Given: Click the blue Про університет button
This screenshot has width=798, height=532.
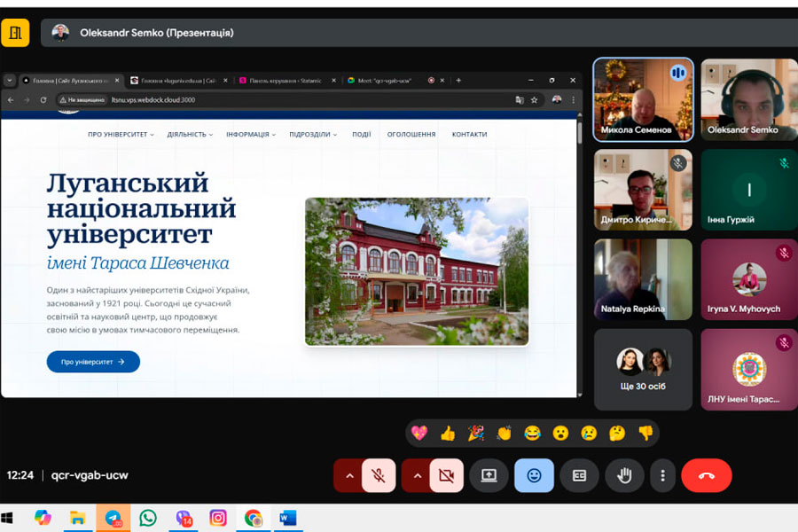Looking at the screenshot, I should tap(93, 362).
